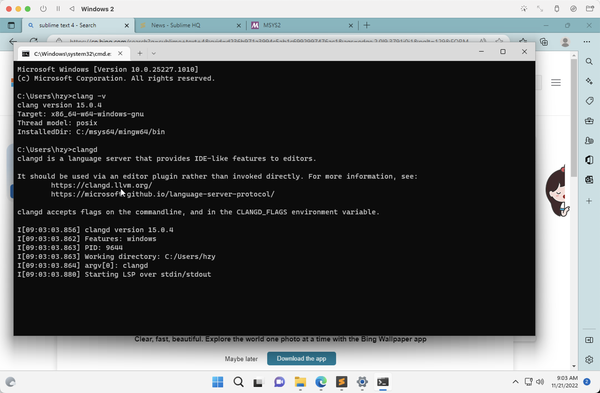The image size is (600, 393).
Task: Expand the terminal profile dropdown arrow
Action: click(x=153, y=54)
